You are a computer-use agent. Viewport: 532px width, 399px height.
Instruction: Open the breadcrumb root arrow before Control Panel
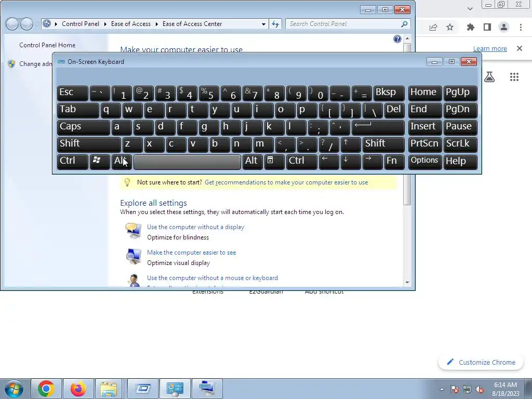pos(56,24)
